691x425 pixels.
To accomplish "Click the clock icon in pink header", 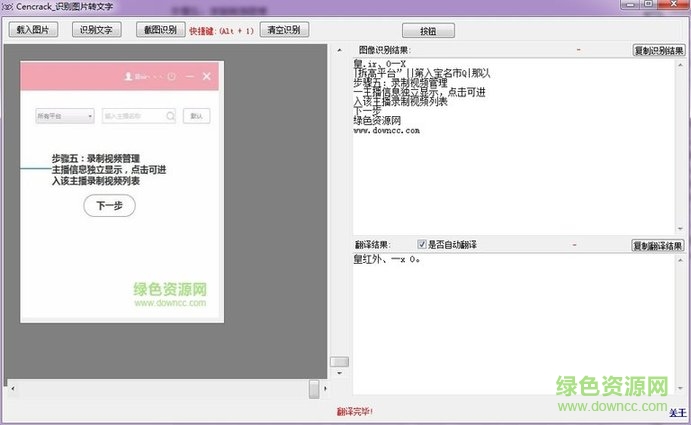I will (172, 77).
